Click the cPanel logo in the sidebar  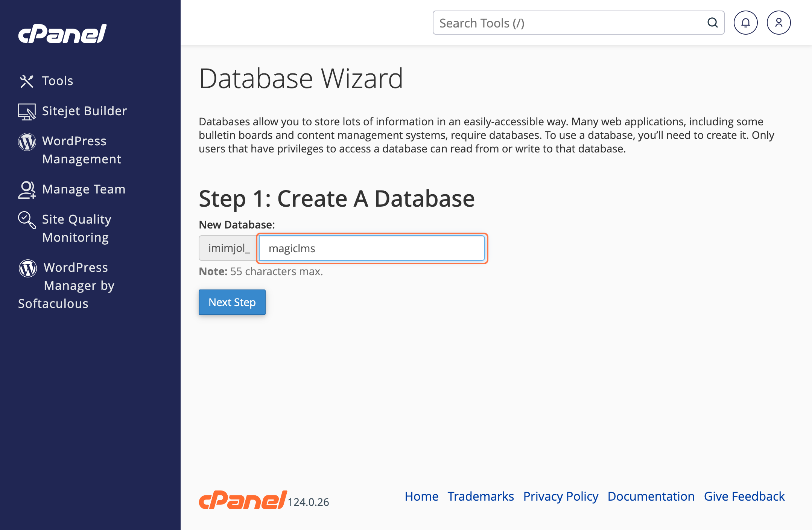pos(62,34)
